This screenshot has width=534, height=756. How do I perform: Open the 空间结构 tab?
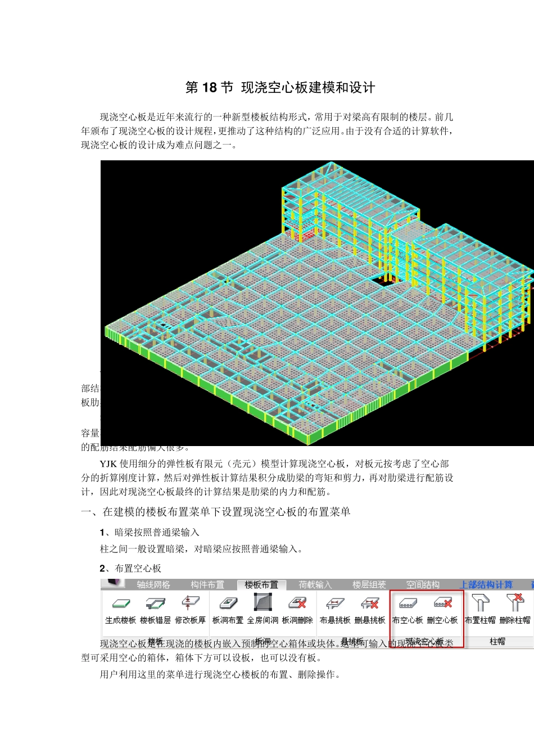[423, 584]
